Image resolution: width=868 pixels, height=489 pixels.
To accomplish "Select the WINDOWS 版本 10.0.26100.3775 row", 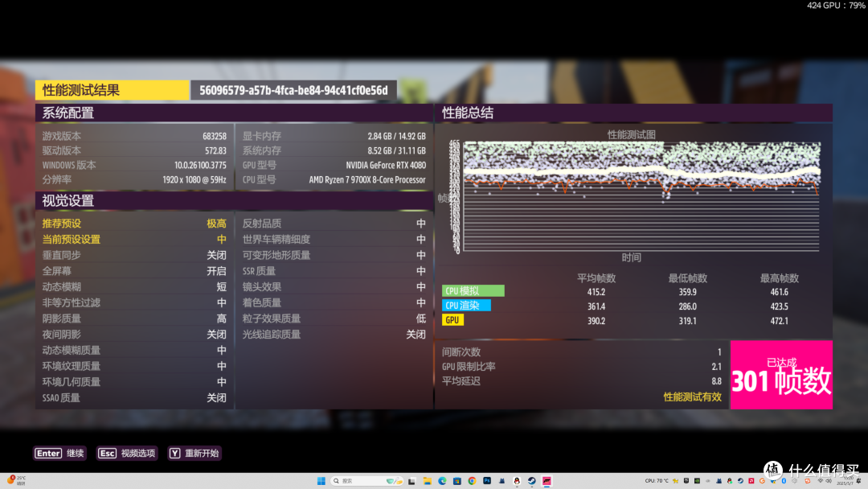I will 134,165.
